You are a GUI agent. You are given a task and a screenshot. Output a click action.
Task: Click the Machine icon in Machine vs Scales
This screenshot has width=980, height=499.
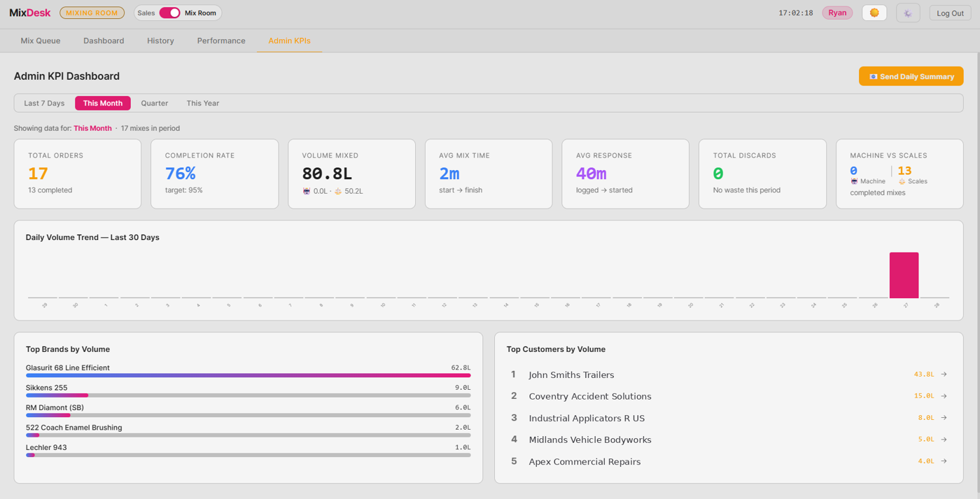pos(854,181)
